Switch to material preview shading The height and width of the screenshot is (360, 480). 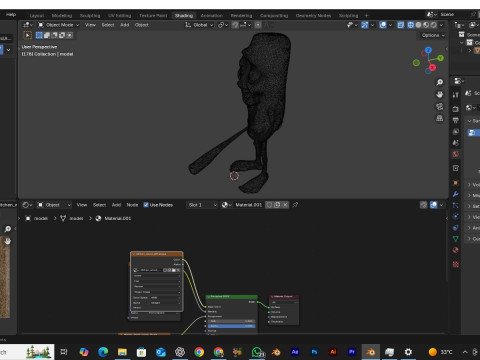pyautogui.click(x=426, y=25)
